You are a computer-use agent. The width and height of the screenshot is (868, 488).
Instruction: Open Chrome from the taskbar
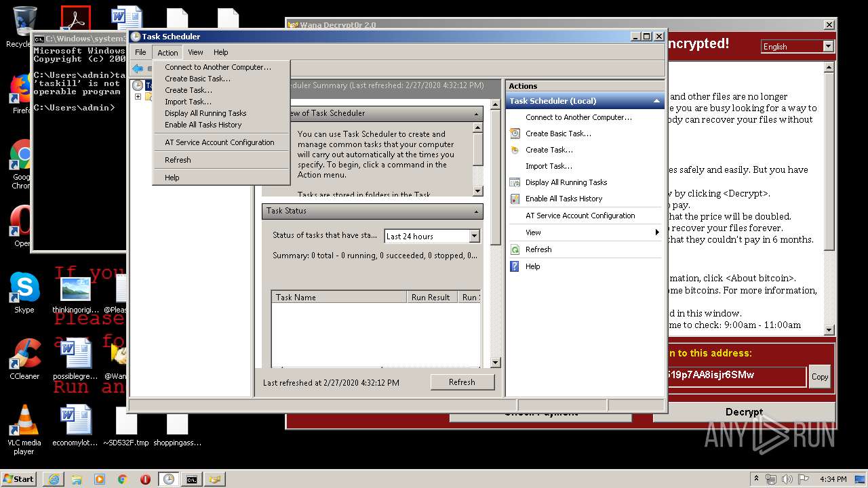point(123,479)
